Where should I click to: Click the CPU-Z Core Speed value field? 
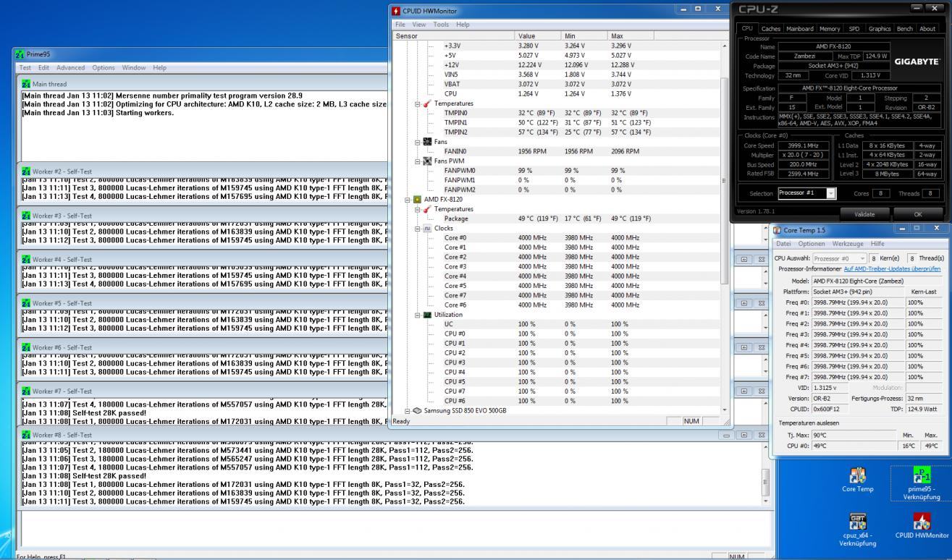804,145
